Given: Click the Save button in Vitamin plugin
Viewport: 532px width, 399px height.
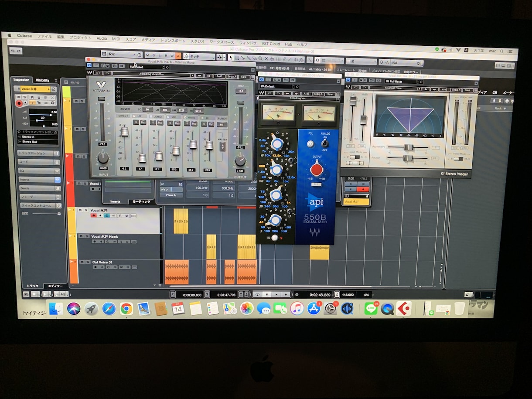Looking at the screenshot, I should [x=243, y=76].
